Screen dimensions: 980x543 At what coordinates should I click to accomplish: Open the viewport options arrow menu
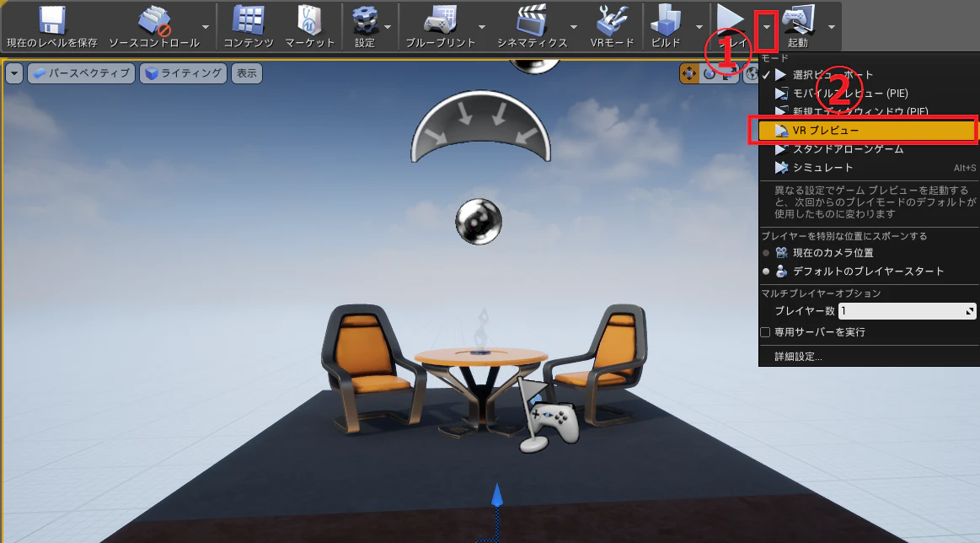pos(13,73)
